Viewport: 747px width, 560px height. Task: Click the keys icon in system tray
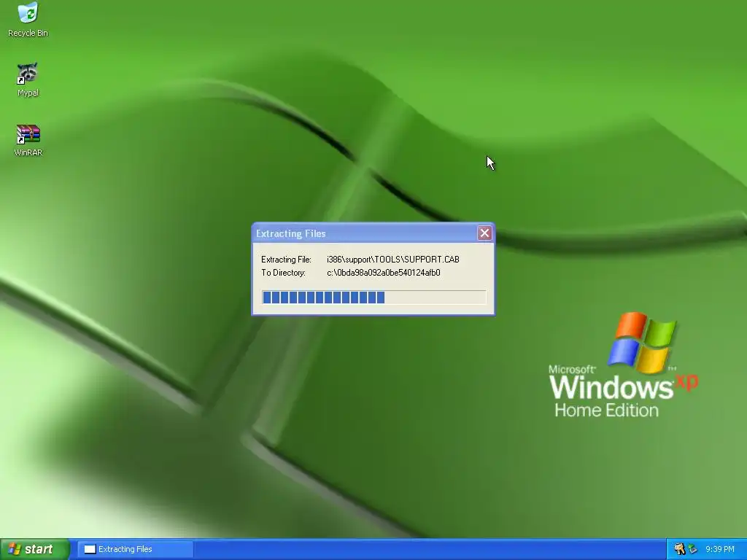click(679, 549)
